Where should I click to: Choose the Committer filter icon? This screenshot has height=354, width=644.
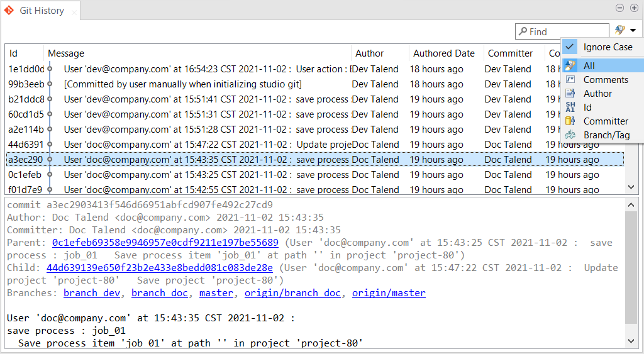570,121
